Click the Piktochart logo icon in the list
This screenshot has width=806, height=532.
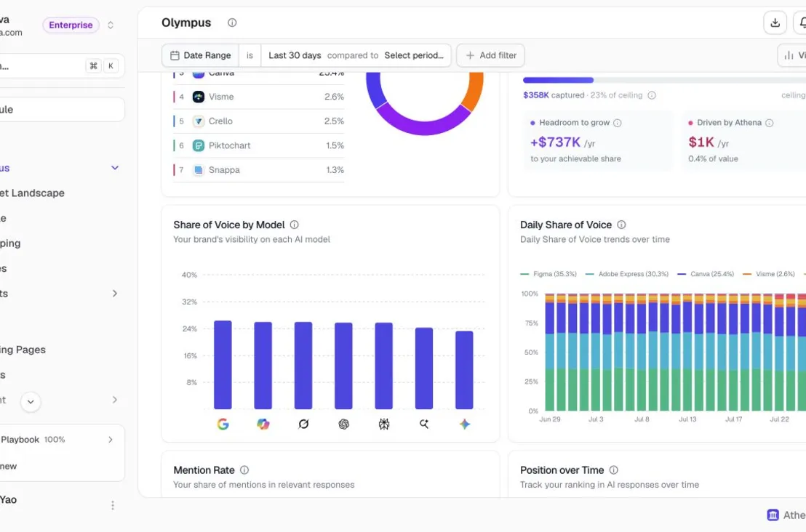199,145
